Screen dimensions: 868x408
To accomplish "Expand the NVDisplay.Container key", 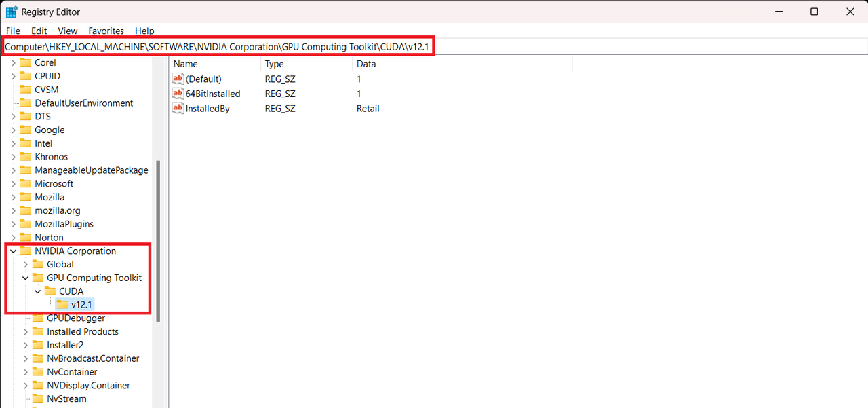I will [x=26, y=385].
